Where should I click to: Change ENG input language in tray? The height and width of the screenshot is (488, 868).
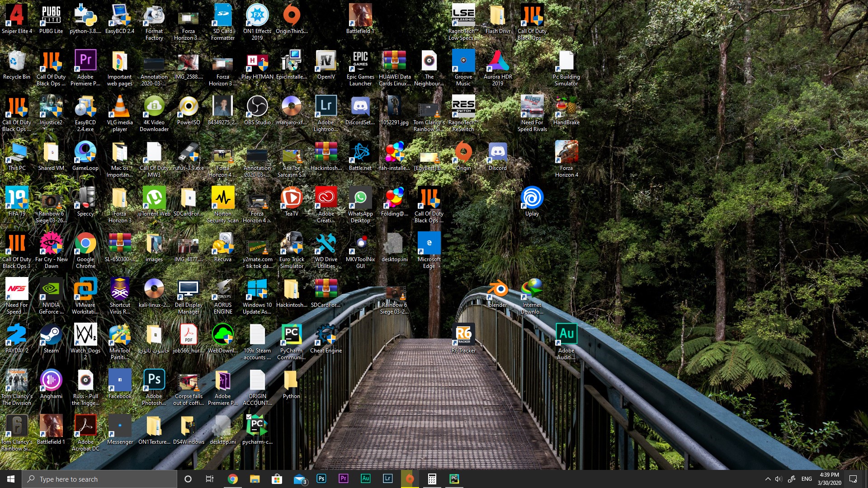click(x=807, y=479)
